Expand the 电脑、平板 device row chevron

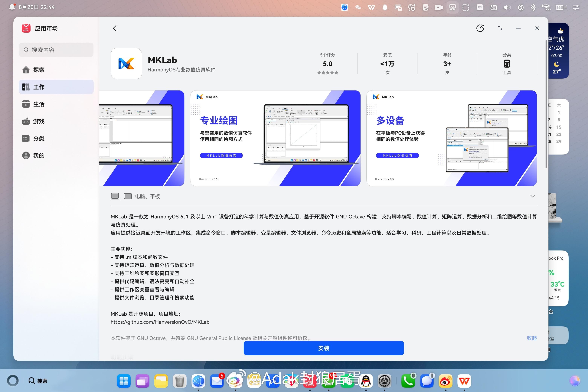click(533, 196)
